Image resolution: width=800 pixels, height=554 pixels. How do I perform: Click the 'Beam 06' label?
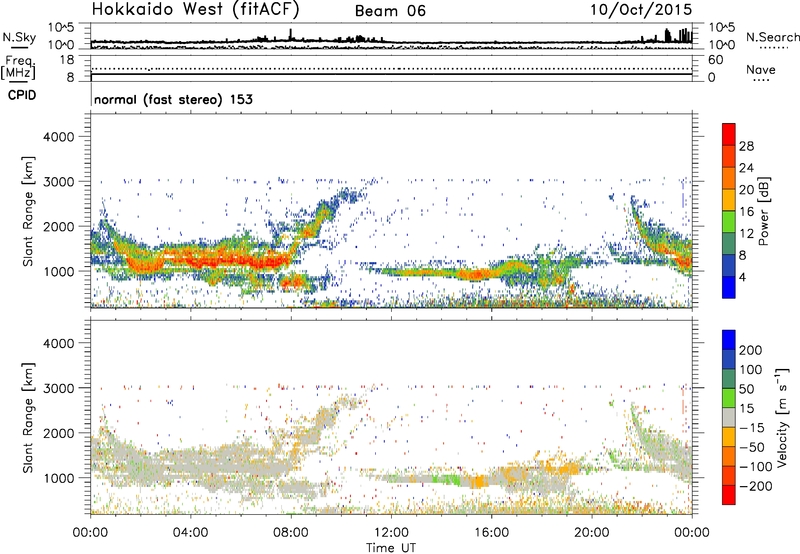(390, 11)
